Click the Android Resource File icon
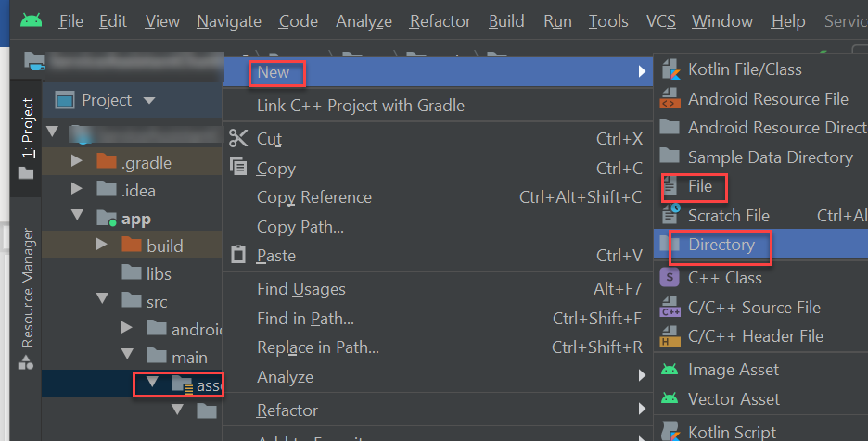 (670, 99)
